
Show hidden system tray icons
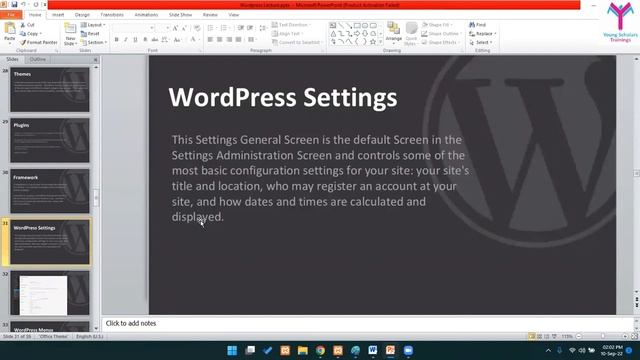pos(548,351)
